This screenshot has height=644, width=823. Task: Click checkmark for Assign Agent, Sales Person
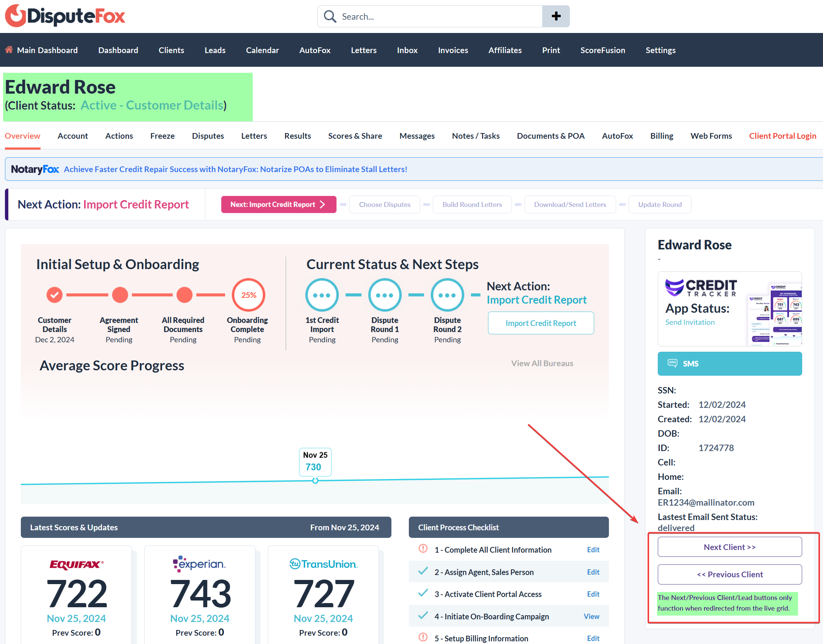click(423, 571)
